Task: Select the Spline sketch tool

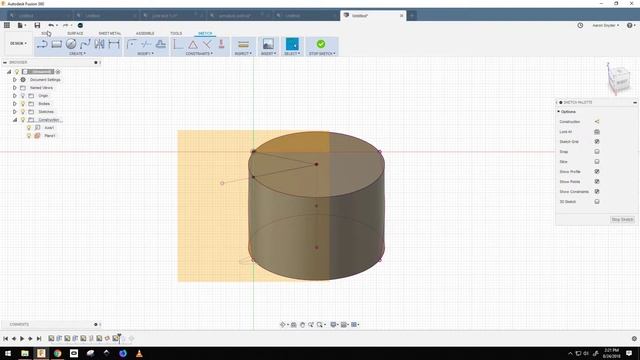Action: (x=85, y=44)
